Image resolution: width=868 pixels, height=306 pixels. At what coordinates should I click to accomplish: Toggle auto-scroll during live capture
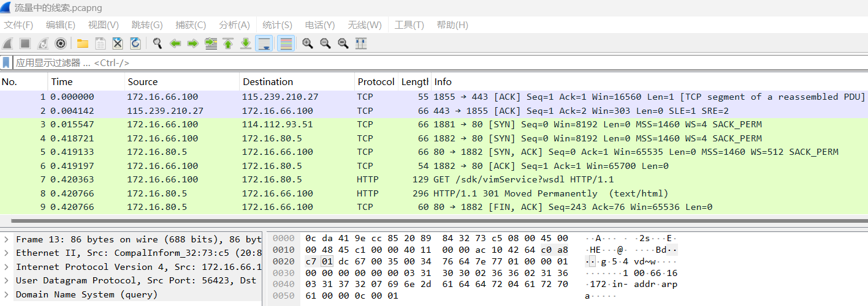(264, 43)
